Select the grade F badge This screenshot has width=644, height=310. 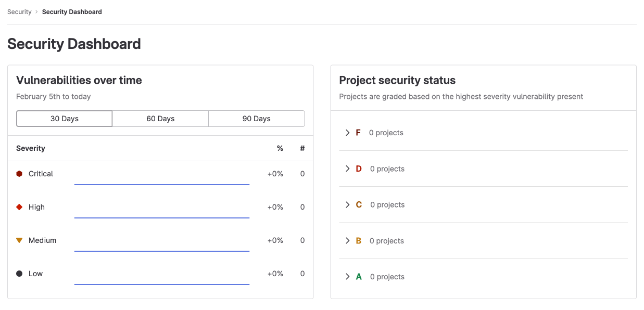[x=359, y=133]
